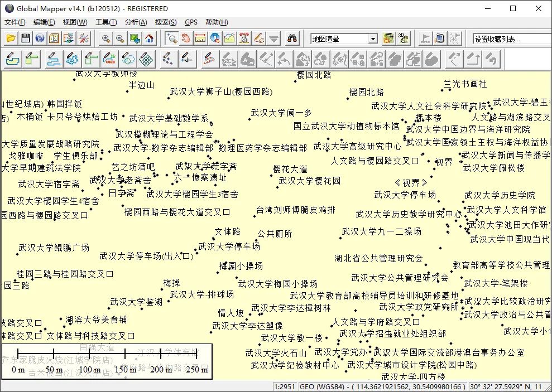This screenshot has height=392, width=552.
Task: Open the GPS menu
Action: pos(191,22)
